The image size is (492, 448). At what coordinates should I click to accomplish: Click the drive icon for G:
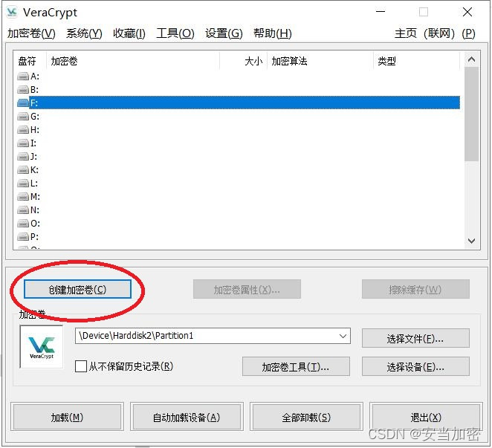[23, 117]
